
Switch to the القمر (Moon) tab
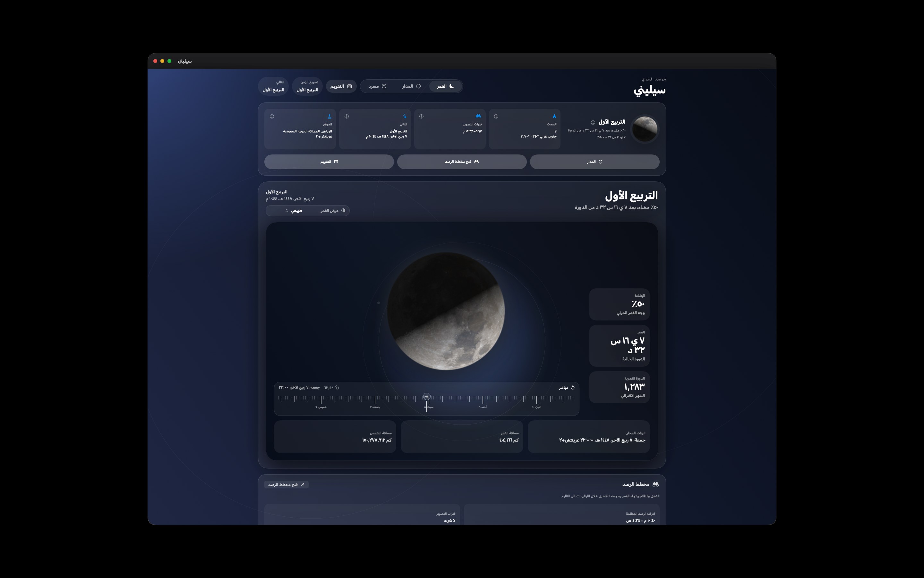click(445, 86)
